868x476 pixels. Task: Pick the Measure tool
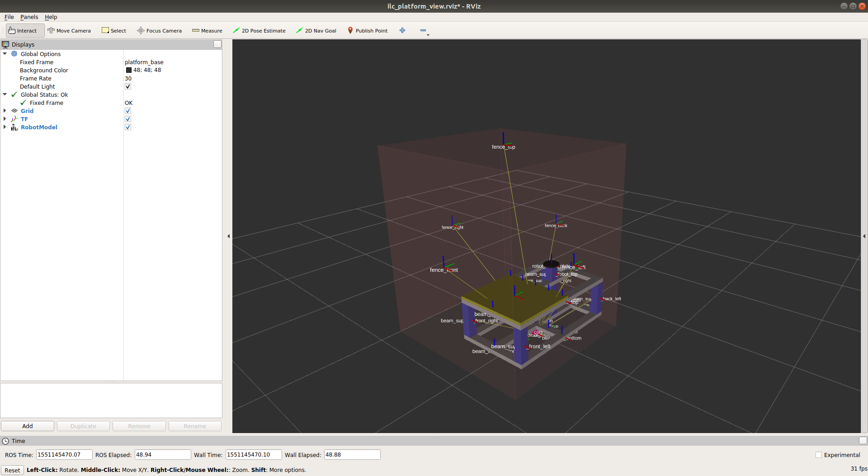[x=207, y=31]
